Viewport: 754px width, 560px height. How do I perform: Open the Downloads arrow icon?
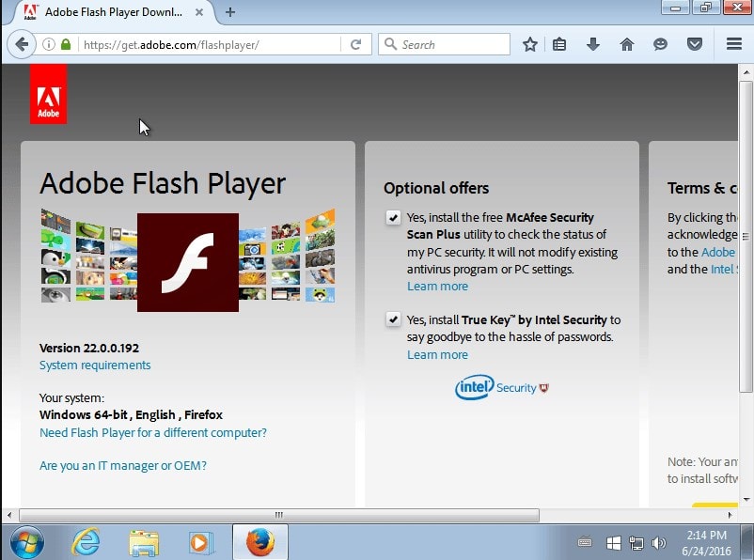(593, 45)
